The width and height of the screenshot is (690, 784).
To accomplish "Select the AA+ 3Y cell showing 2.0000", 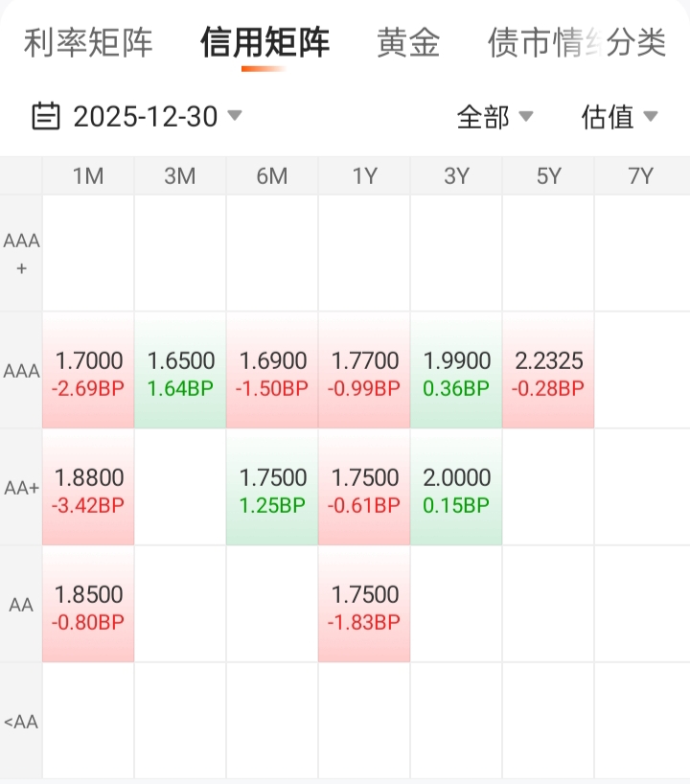I will (456, 489).
